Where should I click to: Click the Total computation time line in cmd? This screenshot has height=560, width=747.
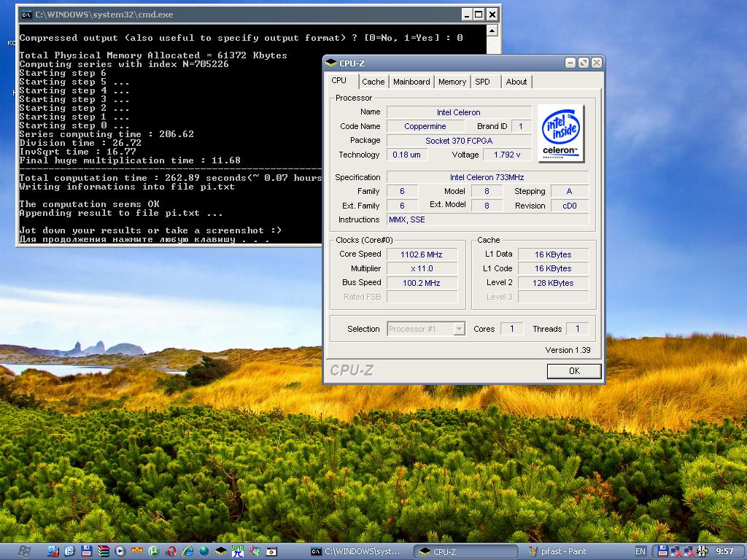(171, 178)
